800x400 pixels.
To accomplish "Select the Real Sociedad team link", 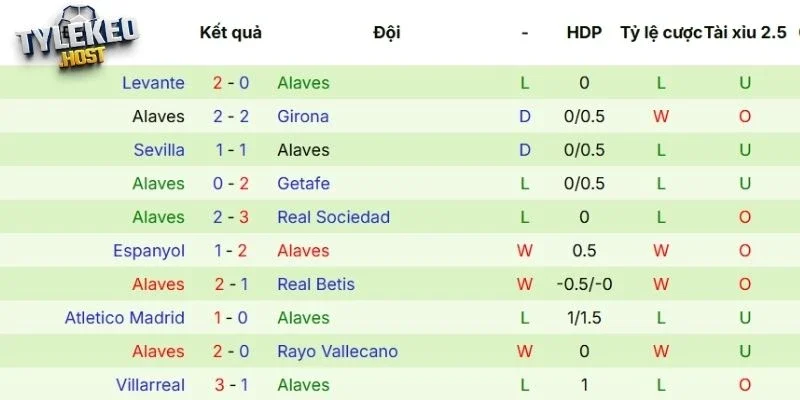I will [333, 217].
